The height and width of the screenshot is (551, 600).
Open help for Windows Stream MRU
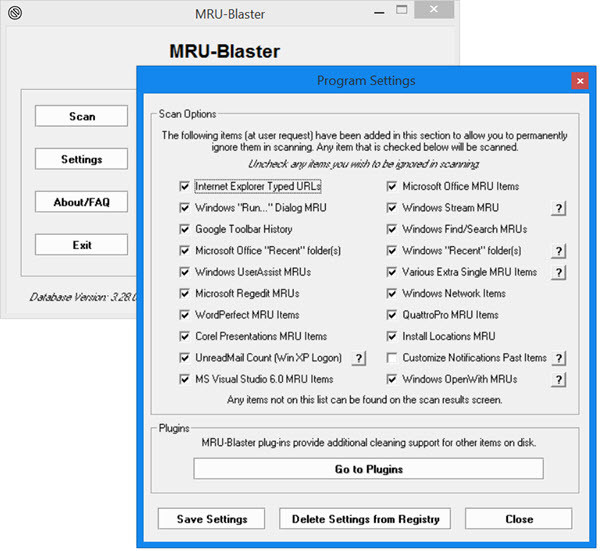(x=559, y=208)
